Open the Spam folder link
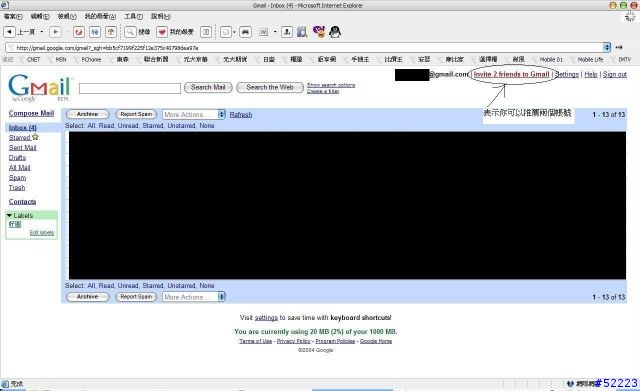The height and width of the screenshot is (391, 640). tap(17, 178)
